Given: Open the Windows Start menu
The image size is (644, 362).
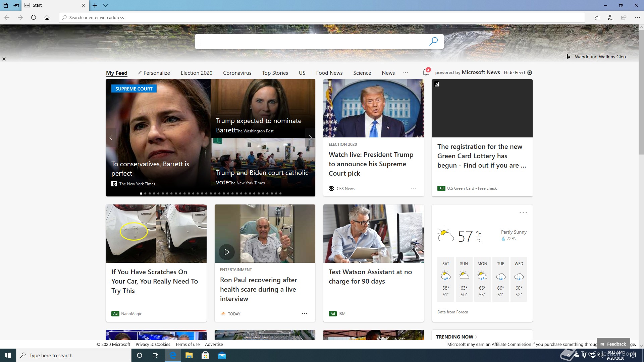Looking at the screenshot, I should [x=8, y=355].
